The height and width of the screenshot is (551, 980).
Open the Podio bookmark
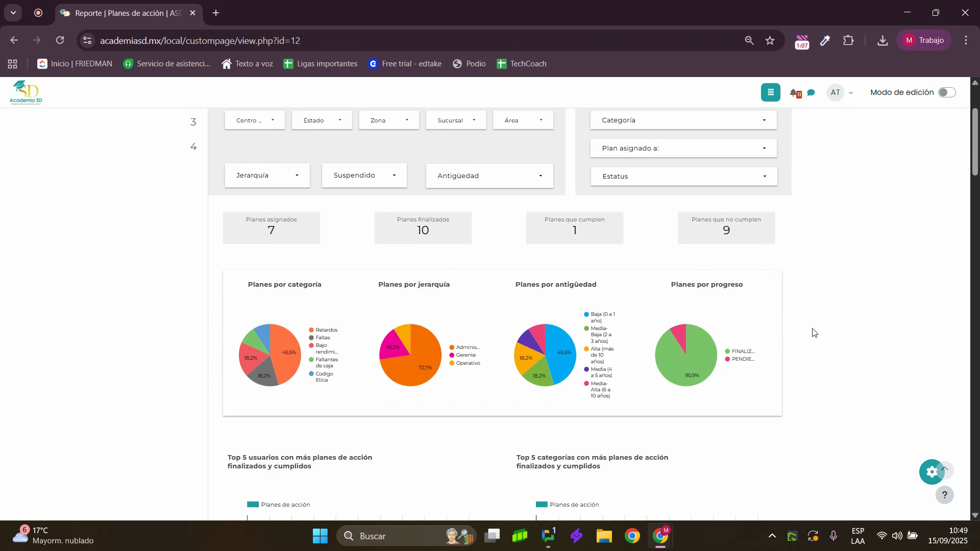click(x=469, y=64)
